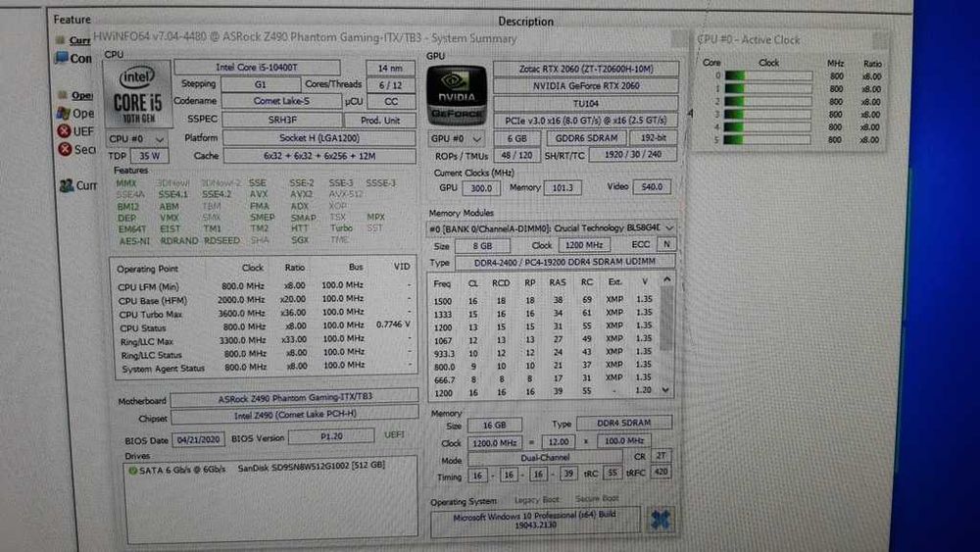Click the NVIDIA GeForce logo image
This screenshot has width=980, height=552.
[x=457, y=95]
